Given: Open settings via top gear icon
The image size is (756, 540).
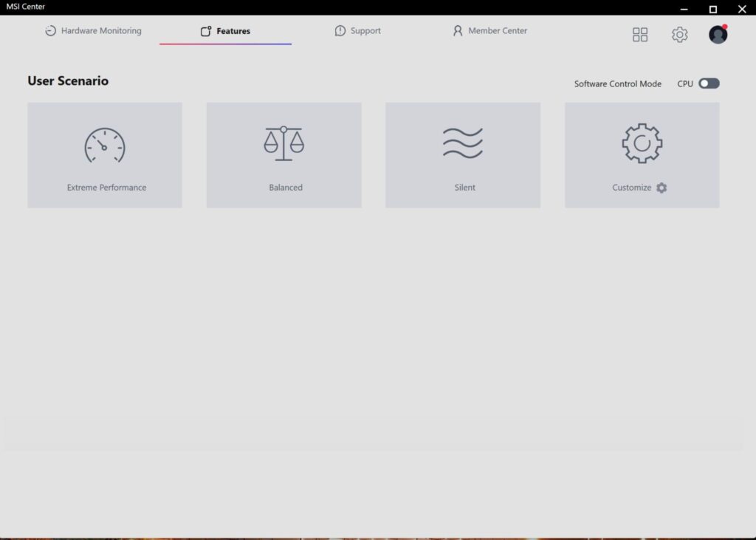Looking at the screenshot, I should (x=679, y=34).
